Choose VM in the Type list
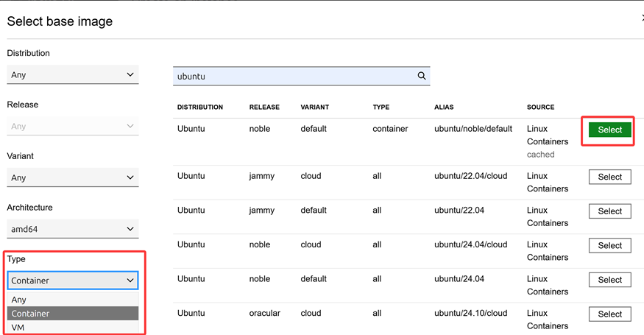The width and height of the screenshot is (644, 335). 73,327
